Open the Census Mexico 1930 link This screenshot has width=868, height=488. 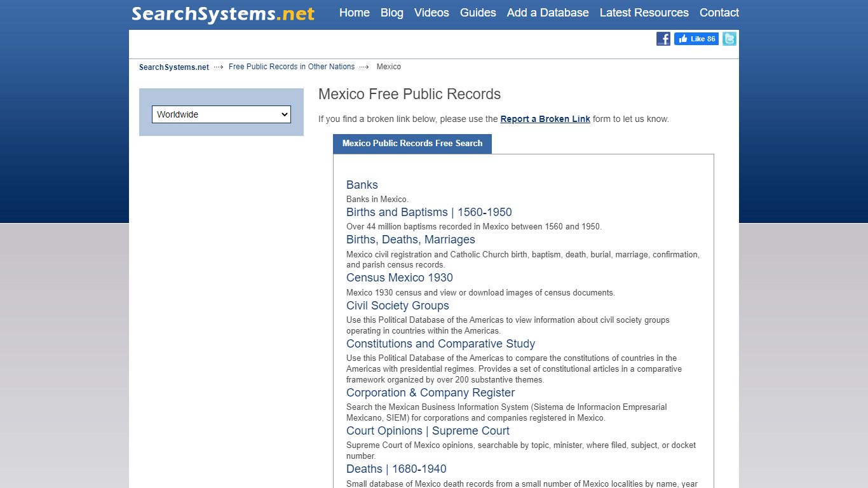pos(400,278)
